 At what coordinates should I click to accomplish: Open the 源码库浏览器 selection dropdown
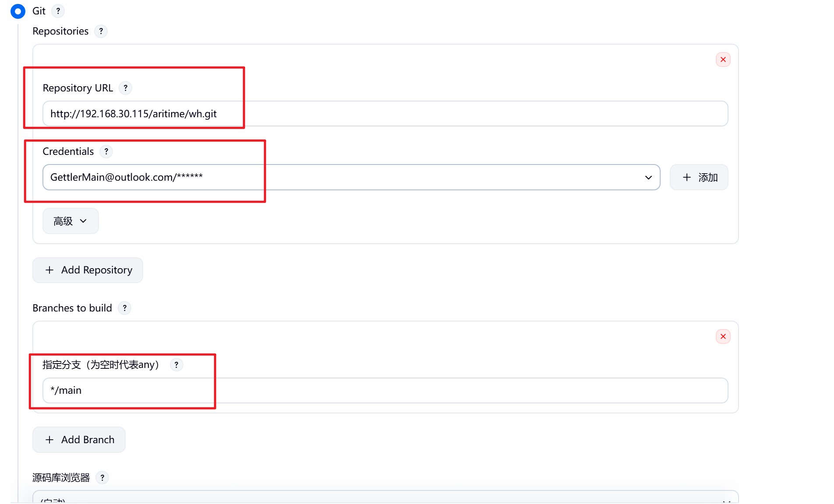pos(385,497)
